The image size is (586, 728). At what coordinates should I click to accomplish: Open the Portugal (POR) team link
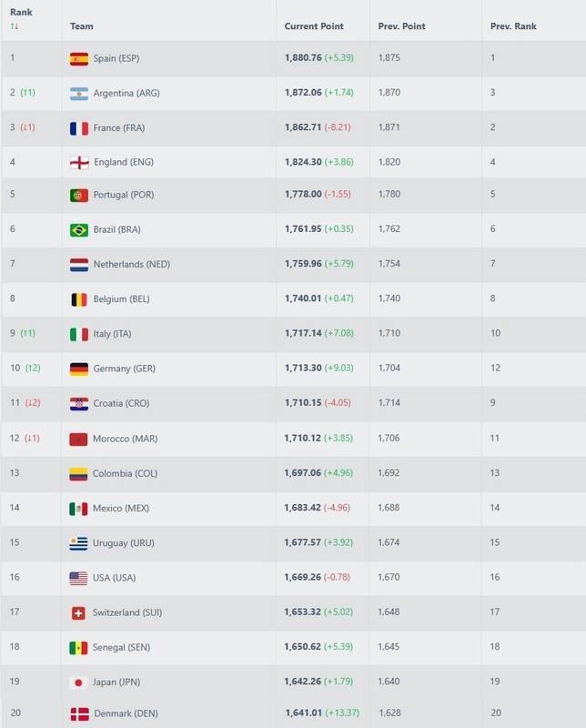click(x=124, y=196)
